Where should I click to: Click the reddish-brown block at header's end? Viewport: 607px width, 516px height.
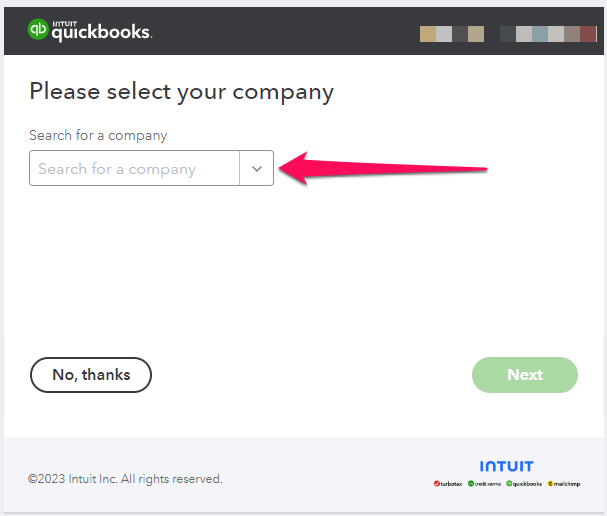[x=588, y=34]
